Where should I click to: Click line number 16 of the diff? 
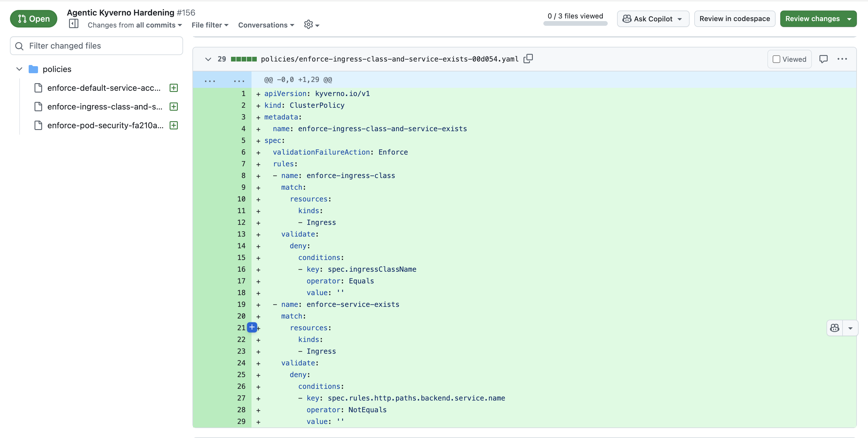click(241, 269)
